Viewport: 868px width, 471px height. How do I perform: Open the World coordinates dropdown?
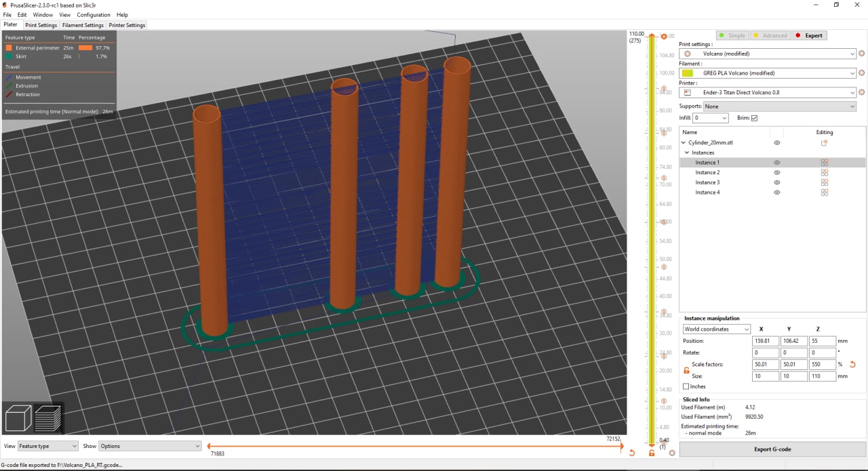click(716, 329)
